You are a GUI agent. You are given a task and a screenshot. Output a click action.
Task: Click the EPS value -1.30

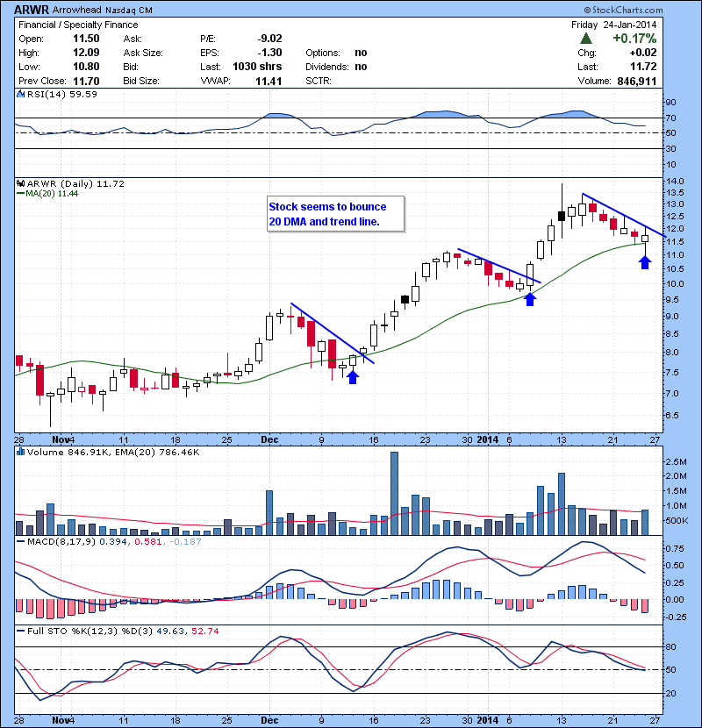tap(269, 53)
